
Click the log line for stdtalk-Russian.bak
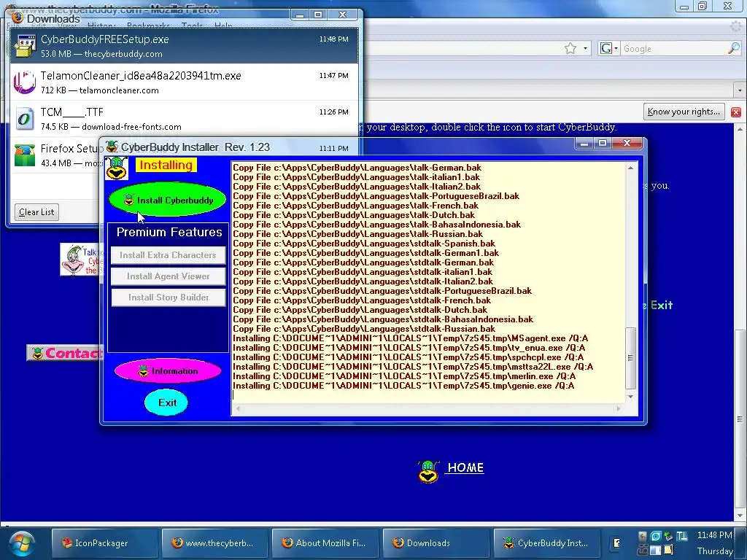(x=364, y=329)
